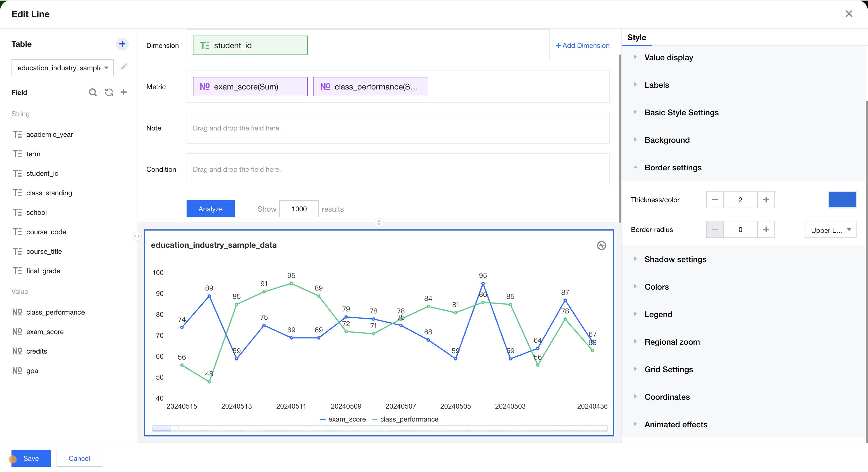The width and height of the screenshot is (868, 472).
Task: Search fields with magnifier icon
Action: pos(93,92)
